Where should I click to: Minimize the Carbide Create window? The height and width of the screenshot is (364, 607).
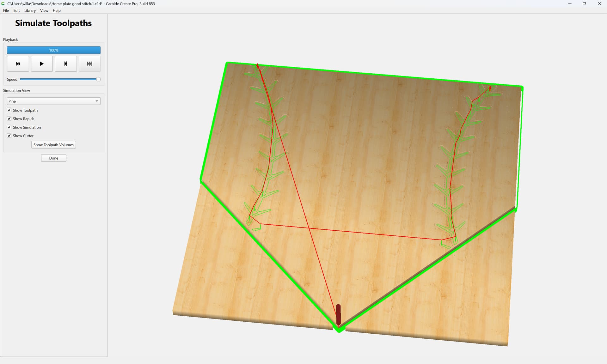(570, 3)
